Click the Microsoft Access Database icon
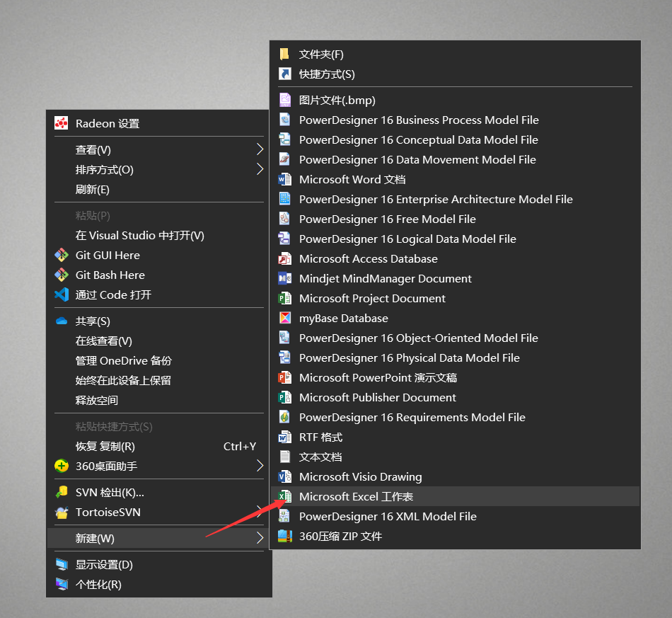 [x=284, y=258]
